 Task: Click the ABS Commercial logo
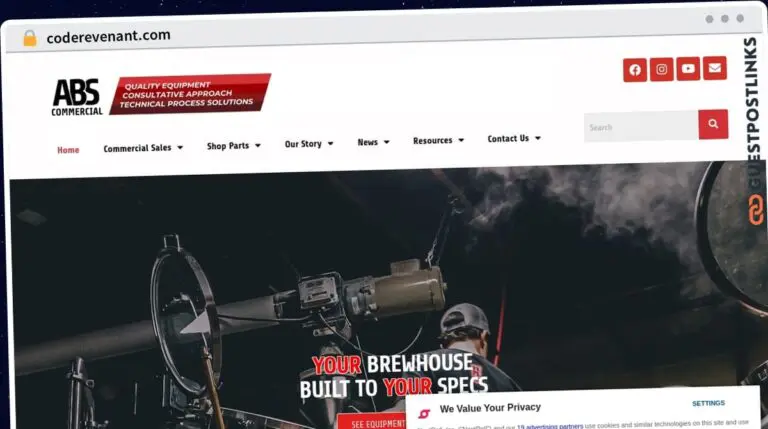pos(77,97)
